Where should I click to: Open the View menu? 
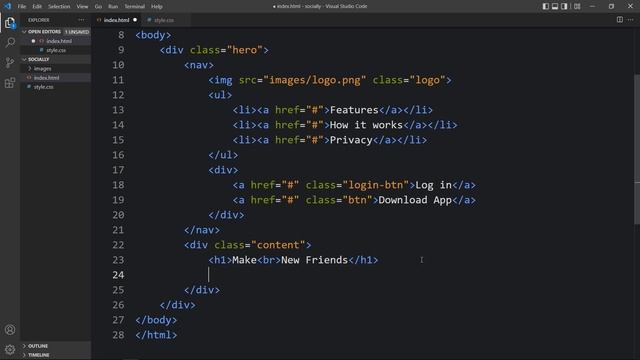point(82,6)
